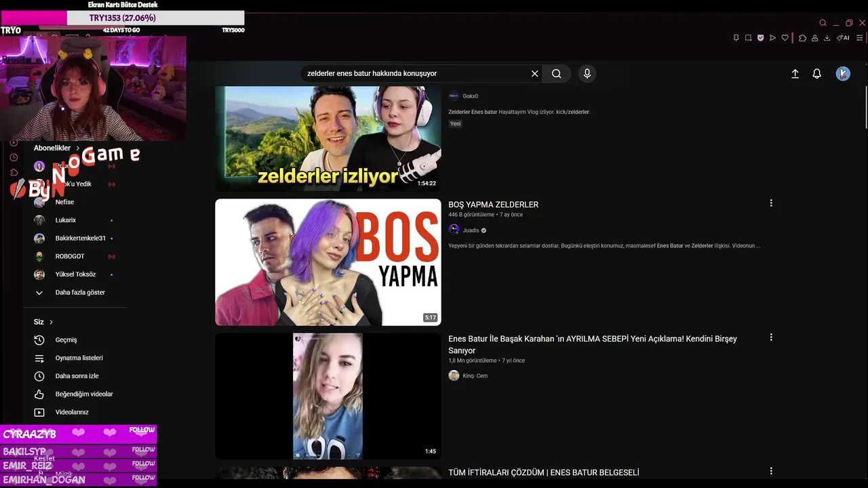This screenshot has width=868, height=488.
Task: Toggle the browser shield protection icon
Action: coord(760,38)
